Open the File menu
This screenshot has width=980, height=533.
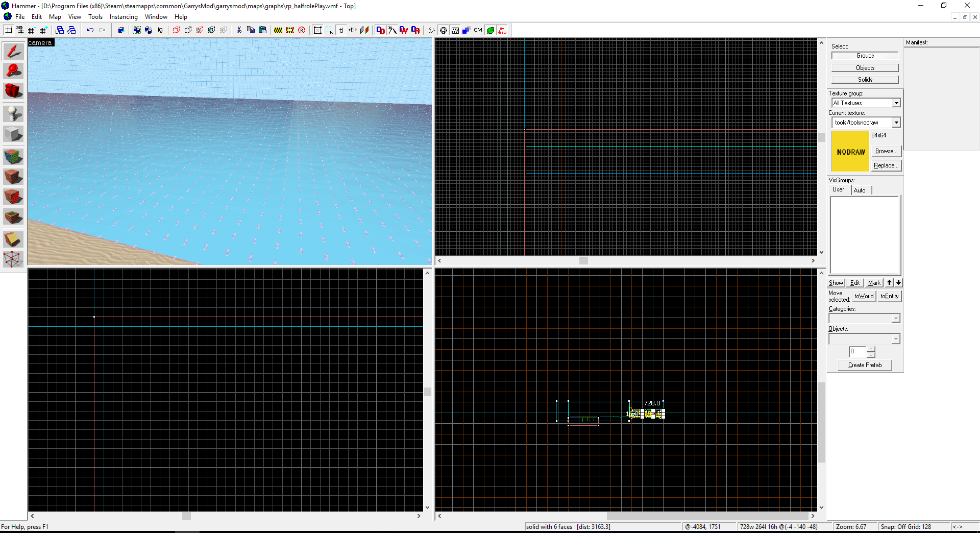(20, 17)
